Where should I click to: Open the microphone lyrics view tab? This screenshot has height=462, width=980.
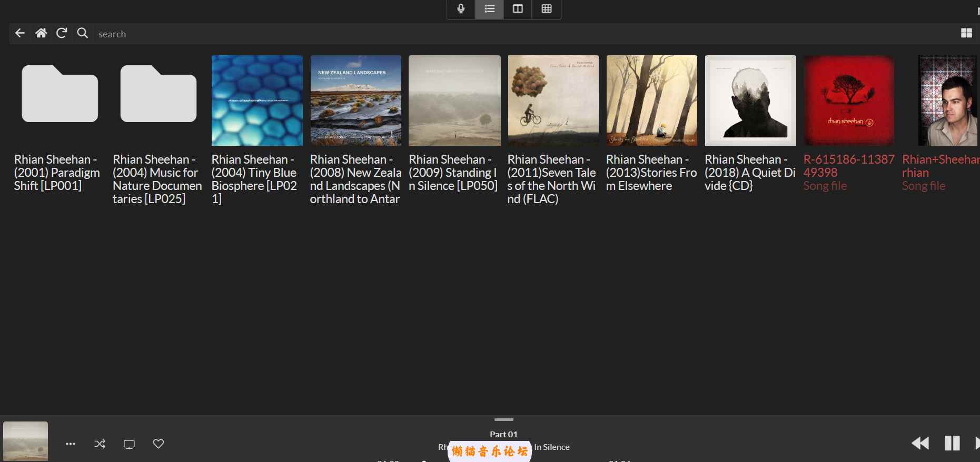[461, 8]
